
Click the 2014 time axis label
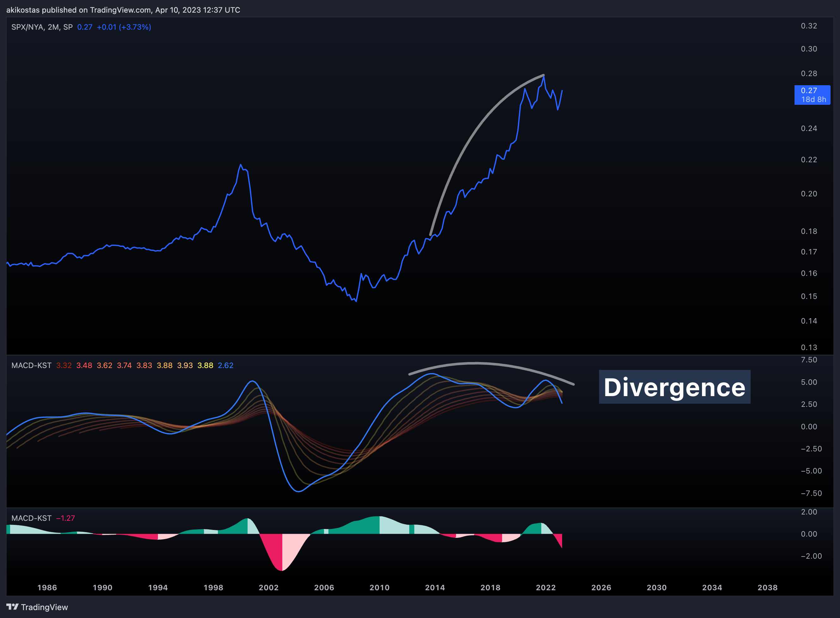(435, 587)
